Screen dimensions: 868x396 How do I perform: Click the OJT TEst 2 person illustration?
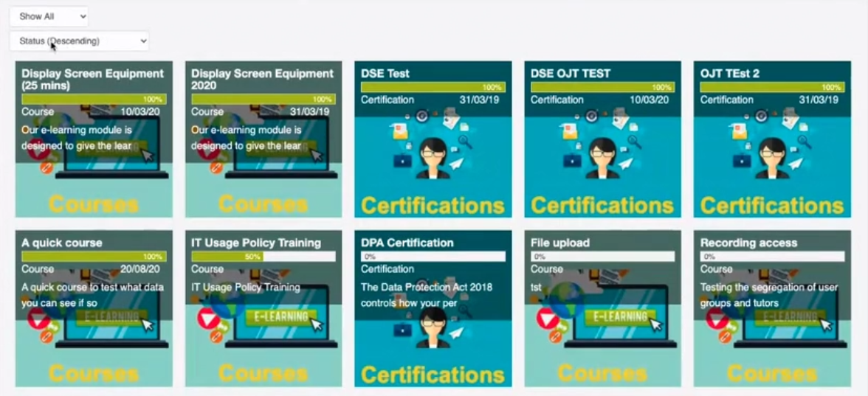(x=772, y=158)
